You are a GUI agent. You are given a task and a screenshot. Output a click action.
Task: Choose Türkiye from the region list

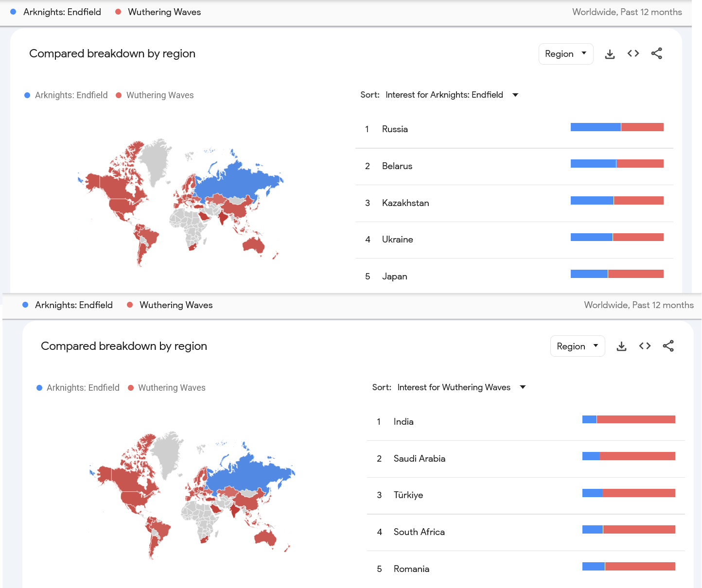click(x=526, y=495)
